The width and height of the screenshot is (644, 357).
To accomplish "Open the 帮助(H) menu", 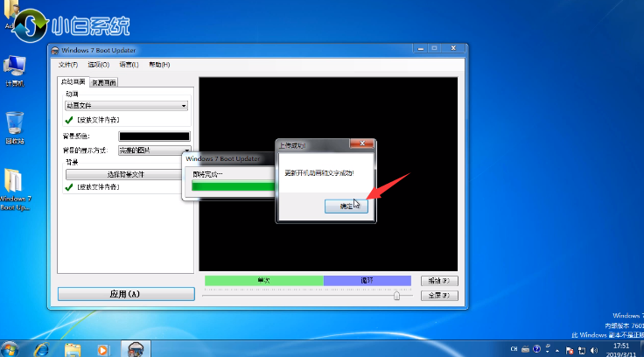I will [159, 65].
